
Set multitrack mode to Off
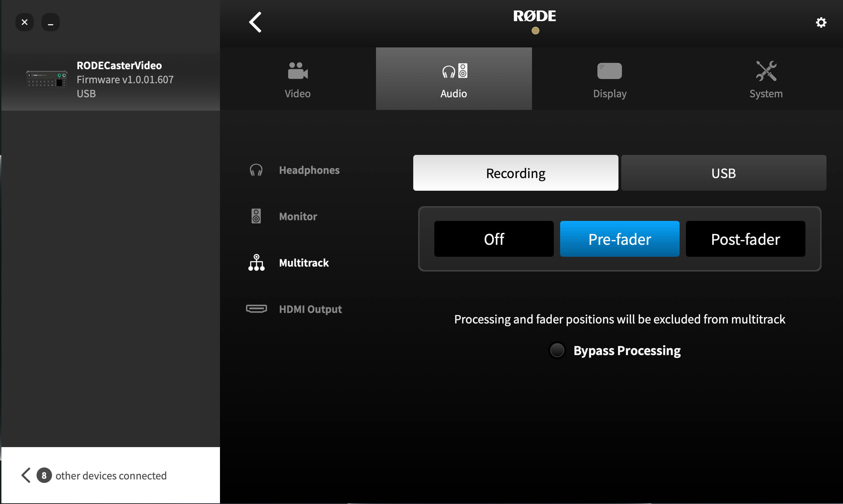coord(494,239)
